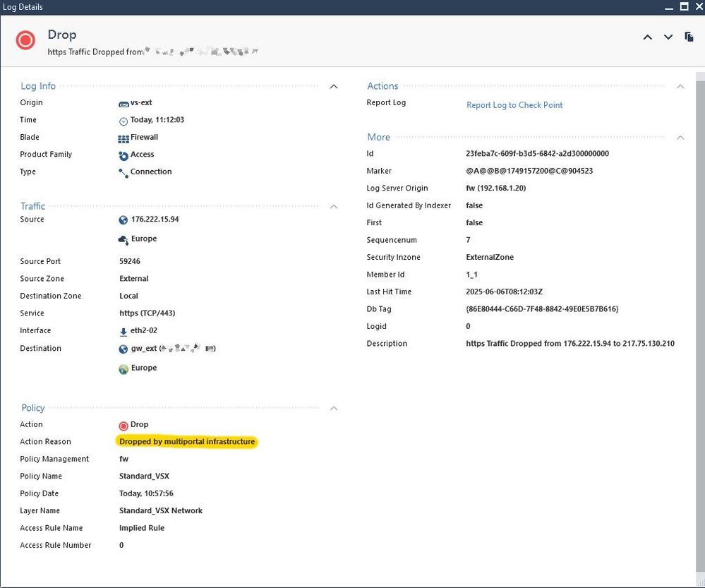Image resolution: width=705 pixels, height=588 pixels.
Task: Select Sequencenum value 7
Action: click(468, 240)
